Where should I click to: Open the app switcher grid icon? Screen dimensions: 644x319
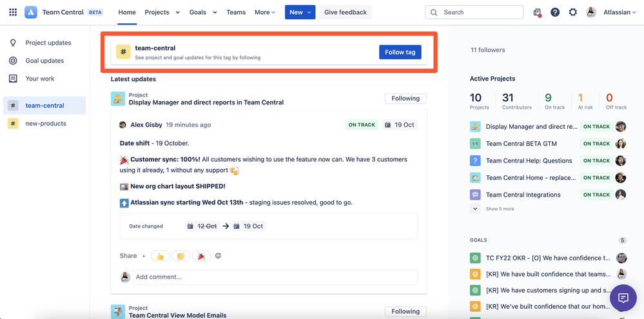tap(13, 12)
